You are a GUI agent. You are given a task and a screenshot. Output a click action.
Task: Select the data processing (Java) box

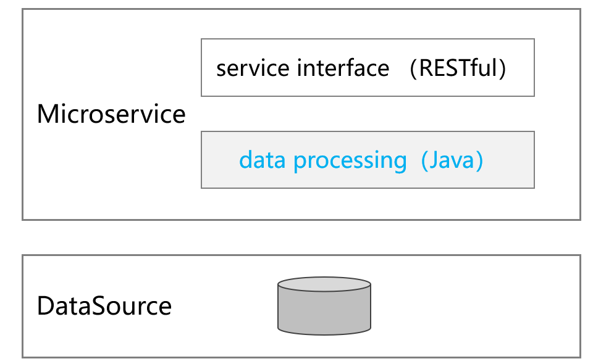pyautogui.click(x=368, y=160)
